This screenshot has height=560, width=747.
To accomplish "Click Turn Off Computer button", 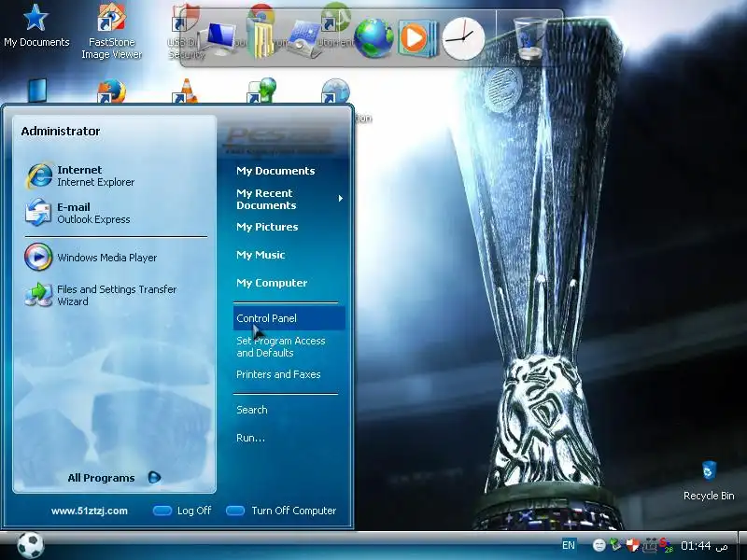I will (x=281, y=511).
